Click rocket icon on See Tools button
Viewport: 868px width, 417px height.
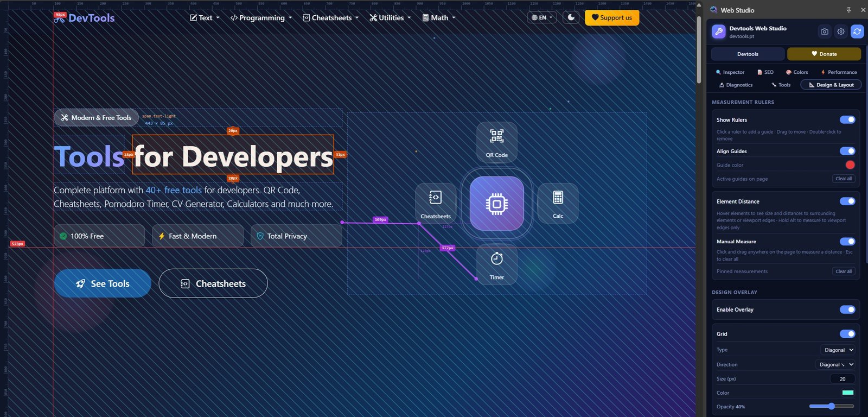click(x=81, y=283)
